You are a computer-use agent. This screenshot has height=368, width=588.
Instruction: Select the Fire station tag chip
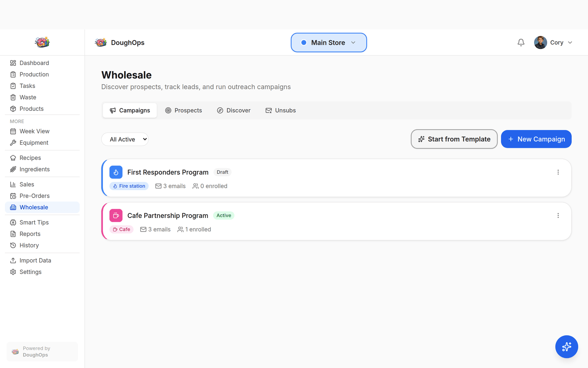129,186
